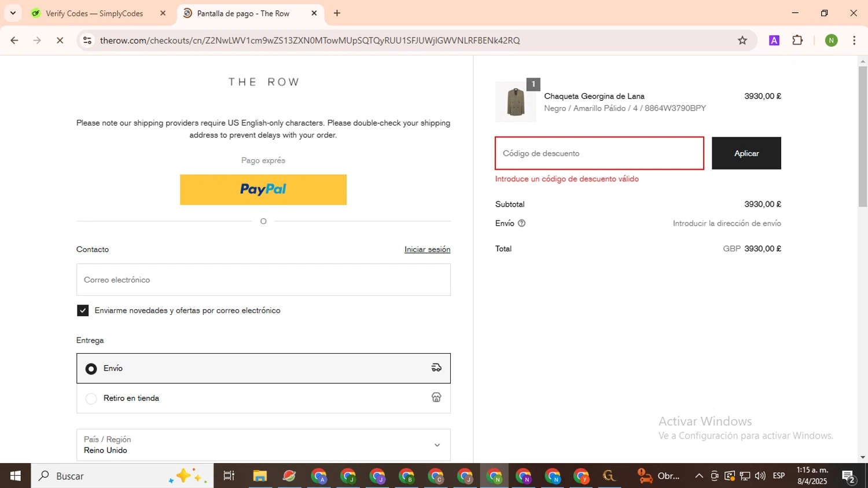This screenshot has width=868, height=488.
Task: Open the Windows Start menu
Action: point(15,476)
